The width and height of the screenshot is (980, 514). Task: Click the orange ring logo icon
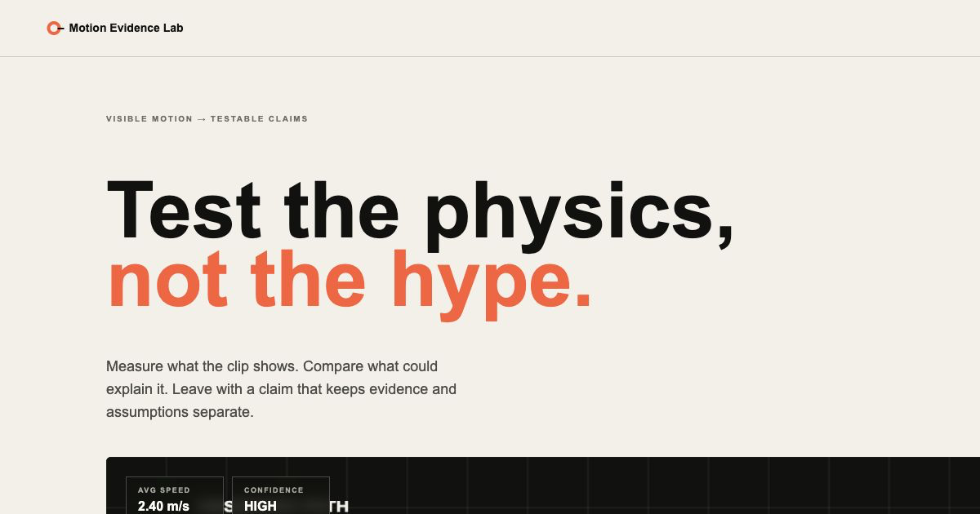point(55,29)
